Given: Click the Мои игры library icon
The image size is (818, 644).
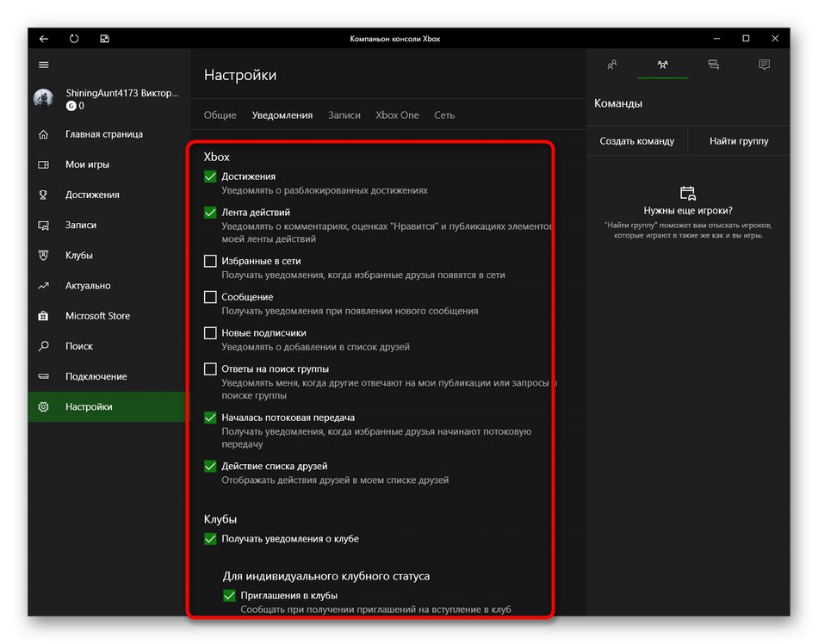Looking at the screenshot, I should [43, 164].
